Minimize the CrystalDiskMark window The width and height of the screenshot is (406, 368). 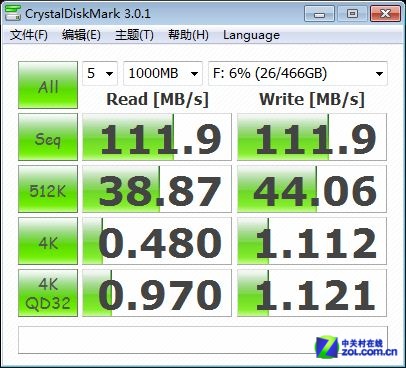(319, 14)
